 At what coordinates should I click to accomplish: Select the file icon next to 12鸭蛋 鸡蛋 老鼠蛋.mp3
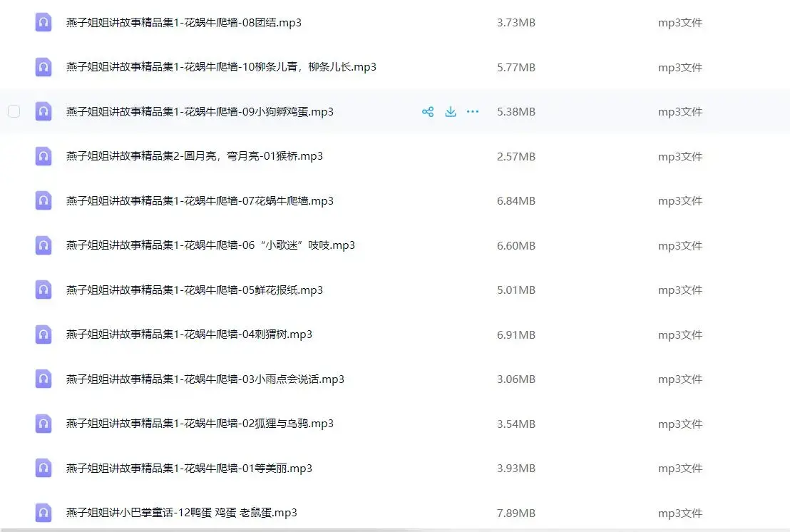[43, 512]
